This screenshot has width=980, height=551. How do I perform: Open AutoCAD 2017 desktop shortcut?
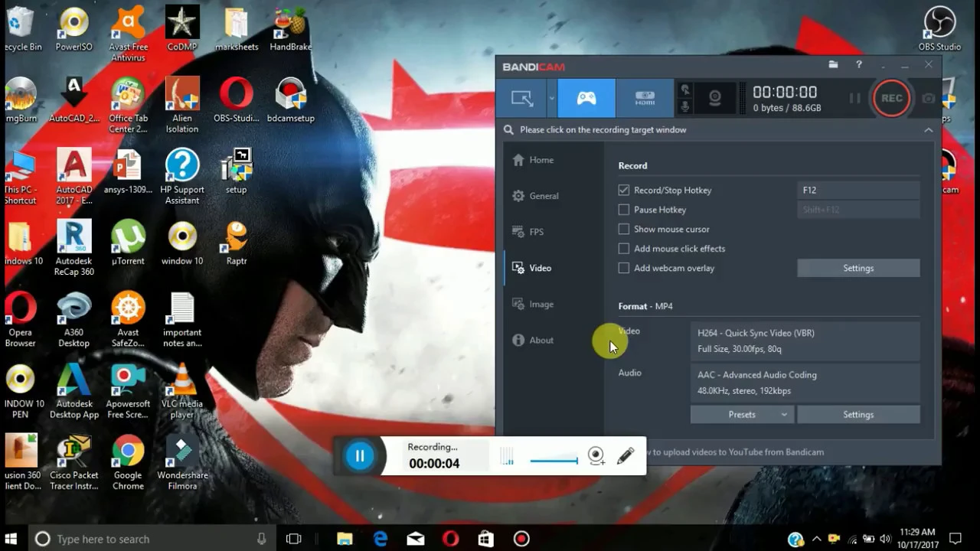point(74,177)
